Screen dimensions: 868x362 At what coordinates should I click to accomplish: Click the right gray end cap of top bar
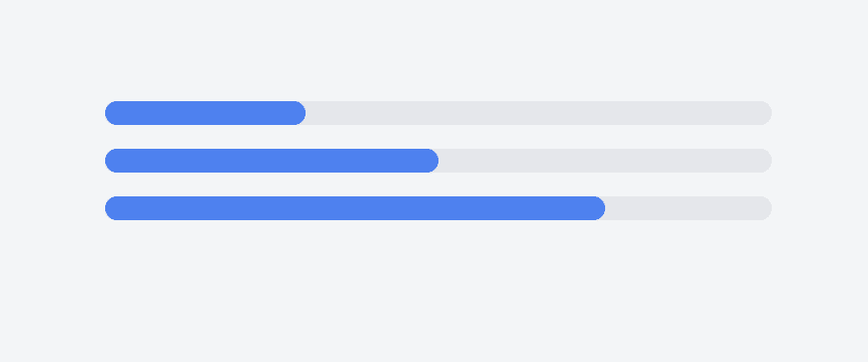pos(765,113)
